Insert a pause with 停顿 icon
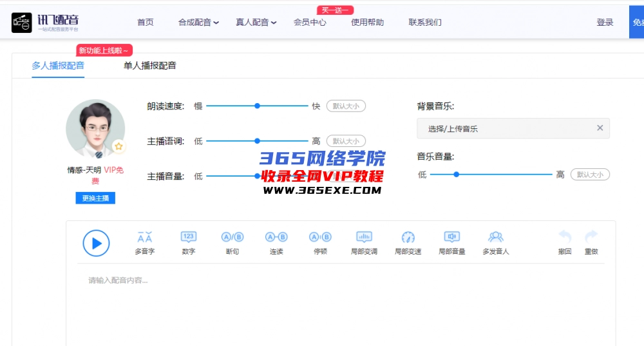 (320, 237)
